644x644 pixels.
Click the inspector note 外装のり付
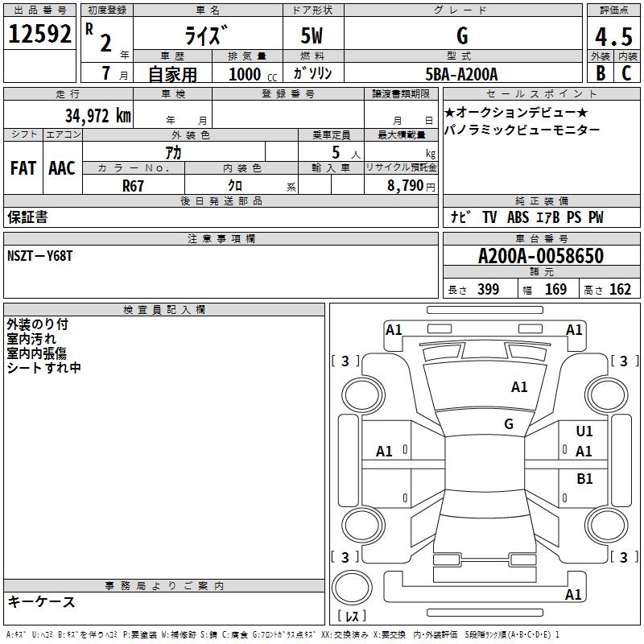coord(37,324)
